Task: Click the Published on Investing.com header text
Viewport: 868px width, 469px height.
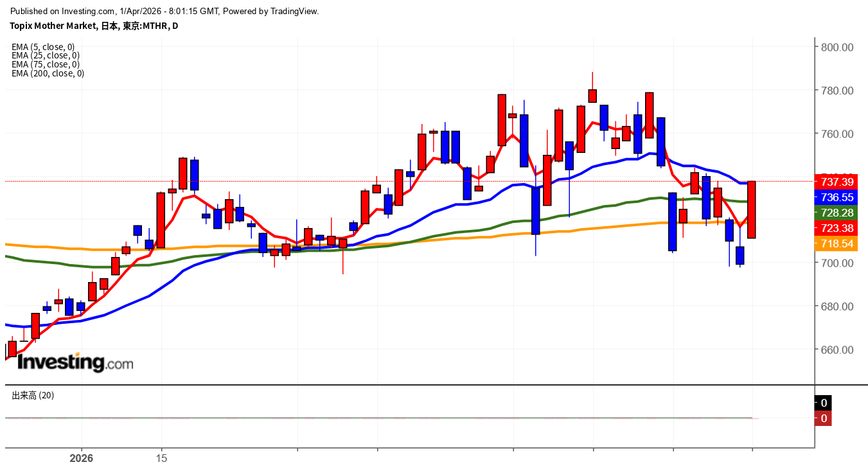Action: (x=164, y=11)
